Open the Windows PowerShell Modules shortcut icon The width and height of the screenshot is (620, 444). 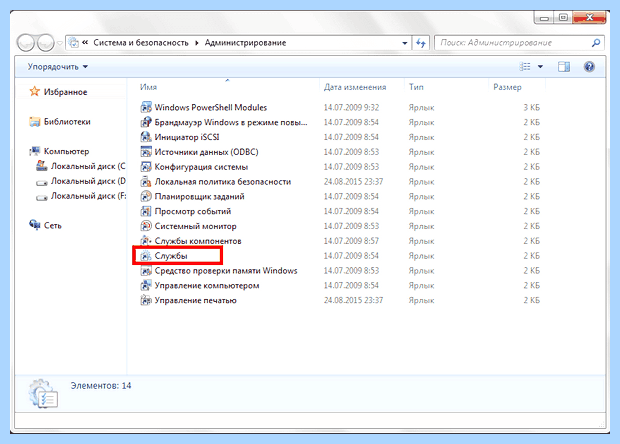146,107
